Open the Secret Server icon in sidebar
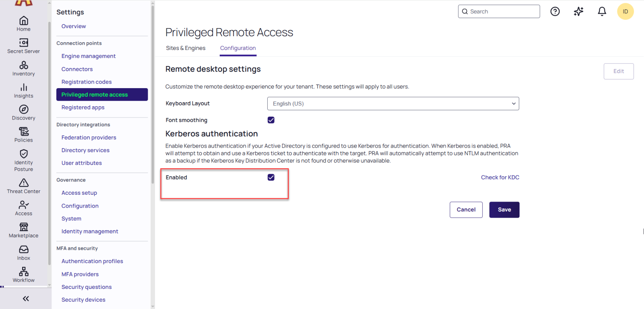The height and width of the screenshot is (309, 644). [24, 43]
